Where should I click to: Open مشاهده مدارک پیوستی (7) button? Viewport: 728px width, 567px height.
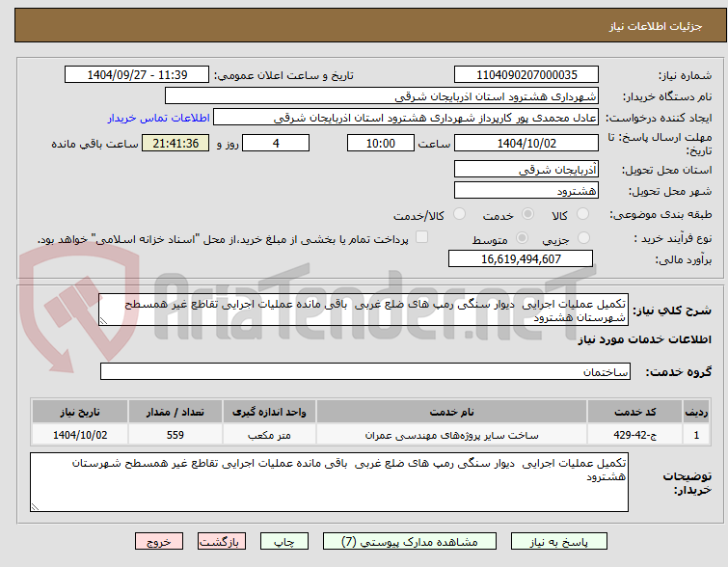(410, 542)
